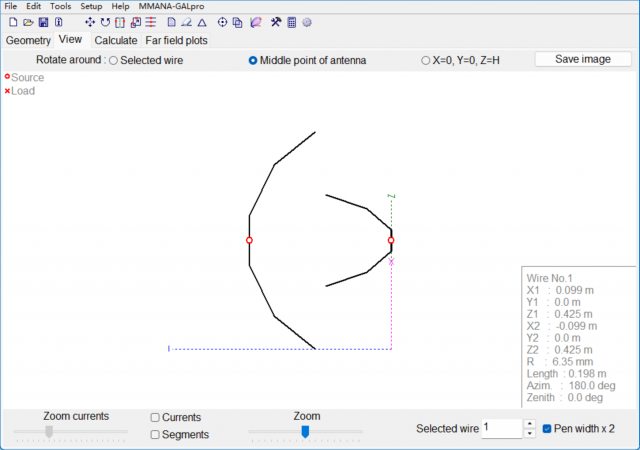Click the rotate arrow toolbar icon

[x=105, y=22]
